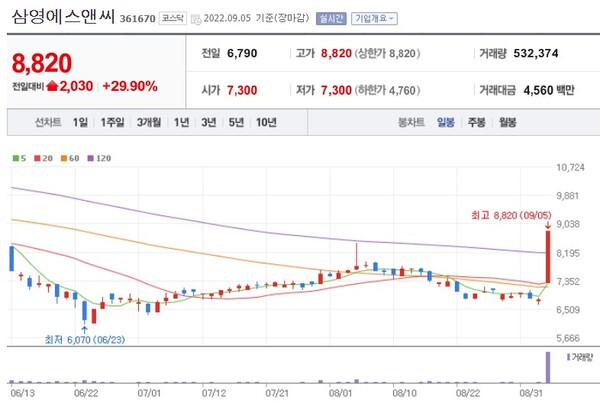Click the green 5-day moving average legend
Viewport: 600px width, 413px height.
click(x=19, y=158)
